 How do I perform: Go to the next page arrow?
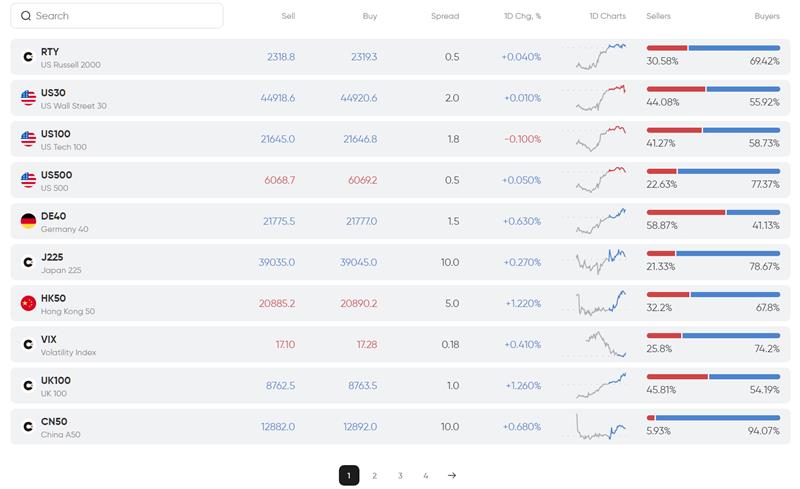452,476
